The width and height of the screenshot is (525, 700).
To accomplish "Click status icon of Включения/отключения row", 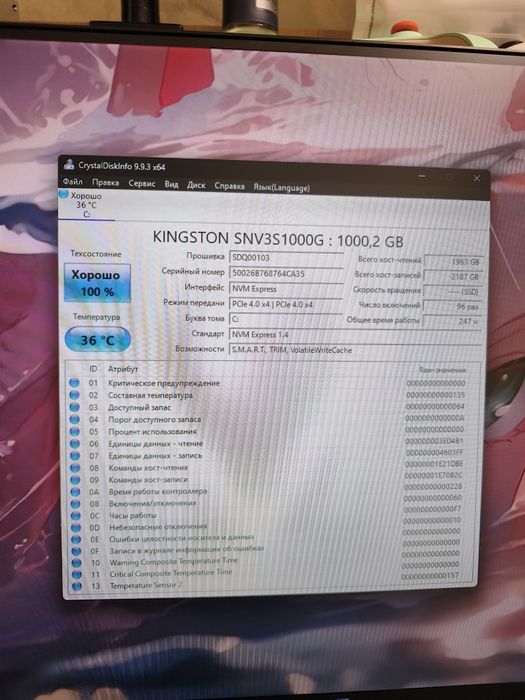I will pos(76,504).
